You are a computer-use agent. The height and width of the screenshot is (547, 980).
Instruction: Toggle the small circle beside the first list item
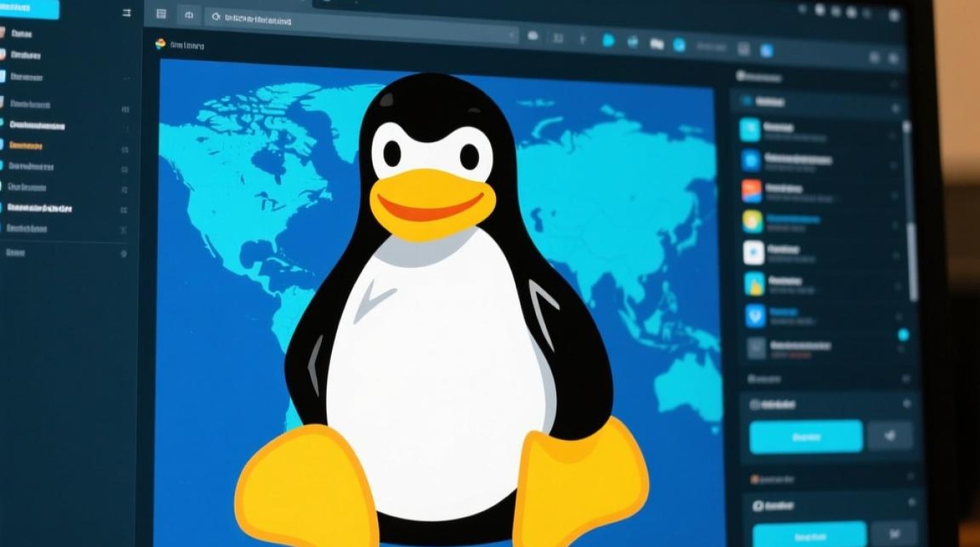893,135
